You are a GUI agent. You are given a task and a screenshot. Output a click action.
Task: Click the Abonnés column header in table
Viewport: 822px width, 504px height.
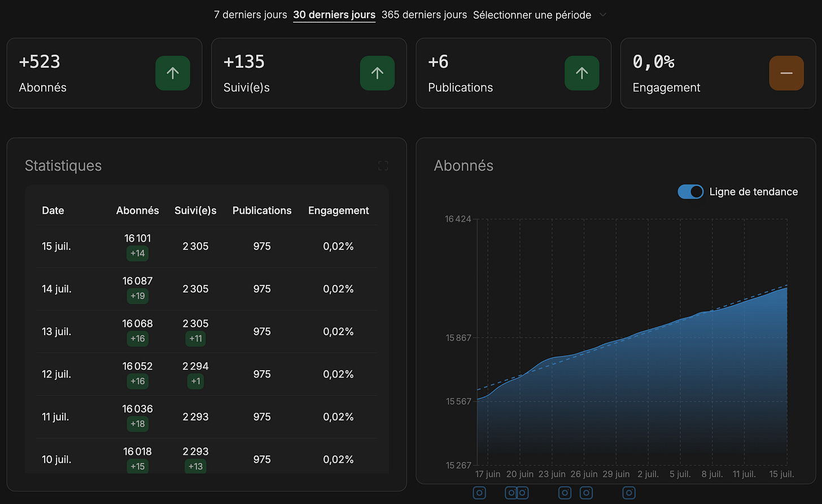[x=138, y=211]
